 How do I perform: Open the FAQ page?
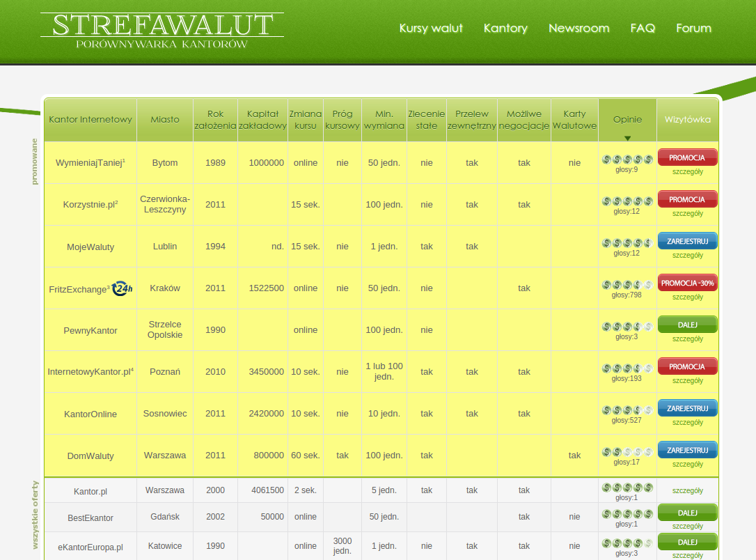coord(643,28)
